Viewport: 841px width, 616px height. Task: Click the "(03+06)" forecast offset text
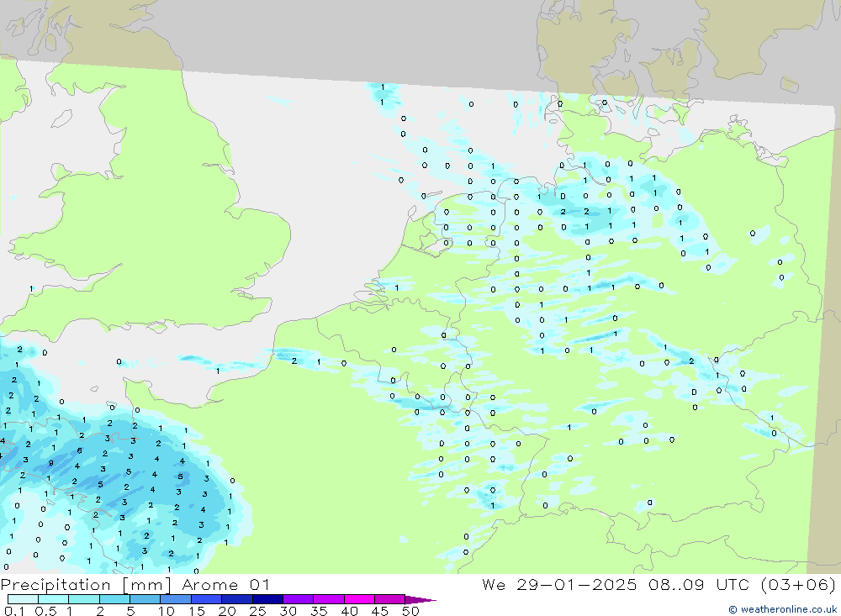click(x=798, y=585)
